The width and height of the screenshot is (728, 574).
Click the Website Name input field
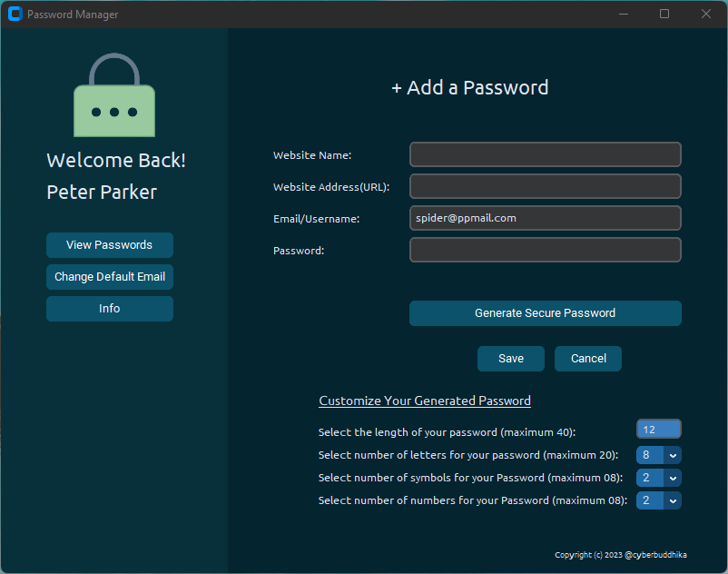[x=545, y=154]
